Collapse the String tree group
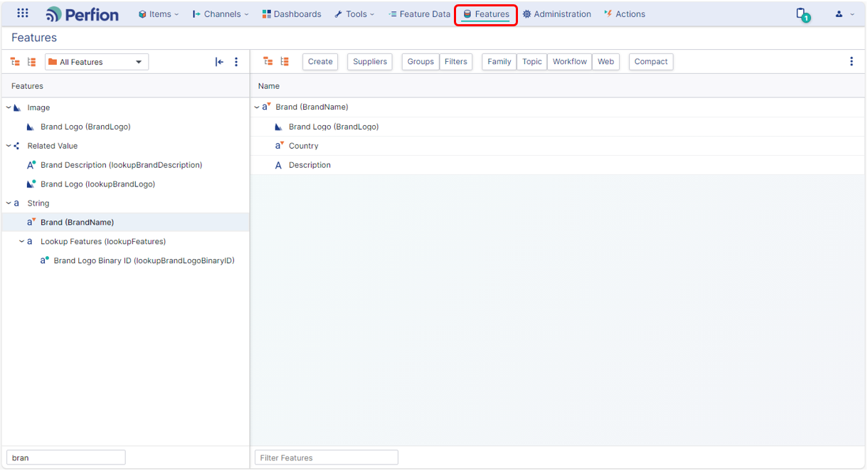Viewport: 868px width, 471px height. point(9,203)
